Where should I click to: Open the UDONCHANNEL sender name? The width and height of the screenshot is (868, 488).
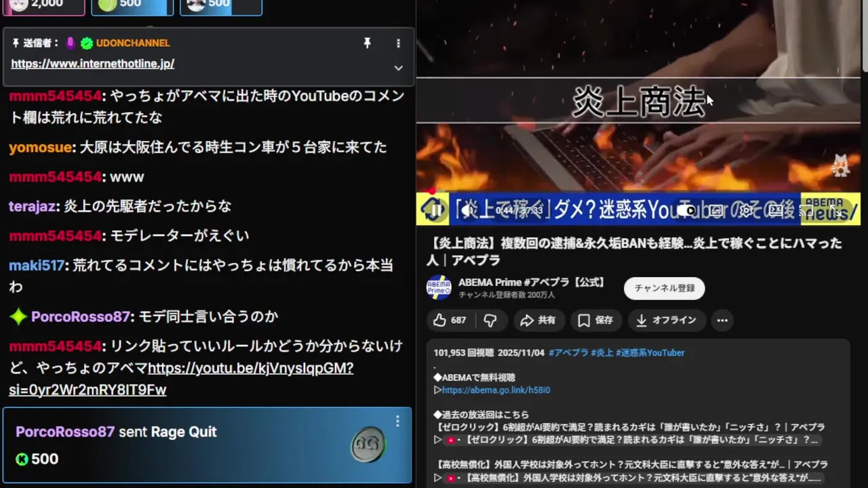(133, 43)
